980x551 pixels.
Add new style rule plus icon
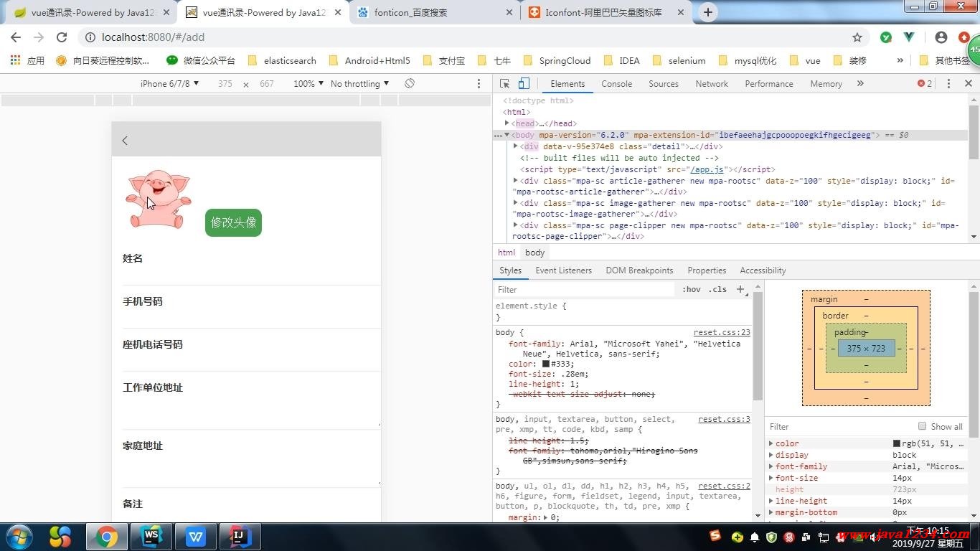[x=740, y=289]
